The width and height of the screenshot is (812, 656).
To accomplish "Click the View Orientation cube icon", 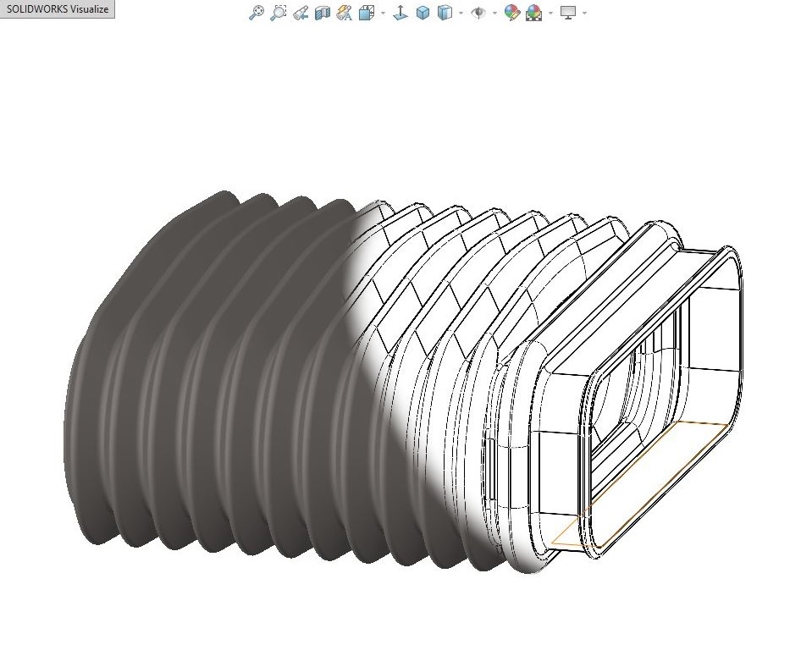I will (366, 13).
